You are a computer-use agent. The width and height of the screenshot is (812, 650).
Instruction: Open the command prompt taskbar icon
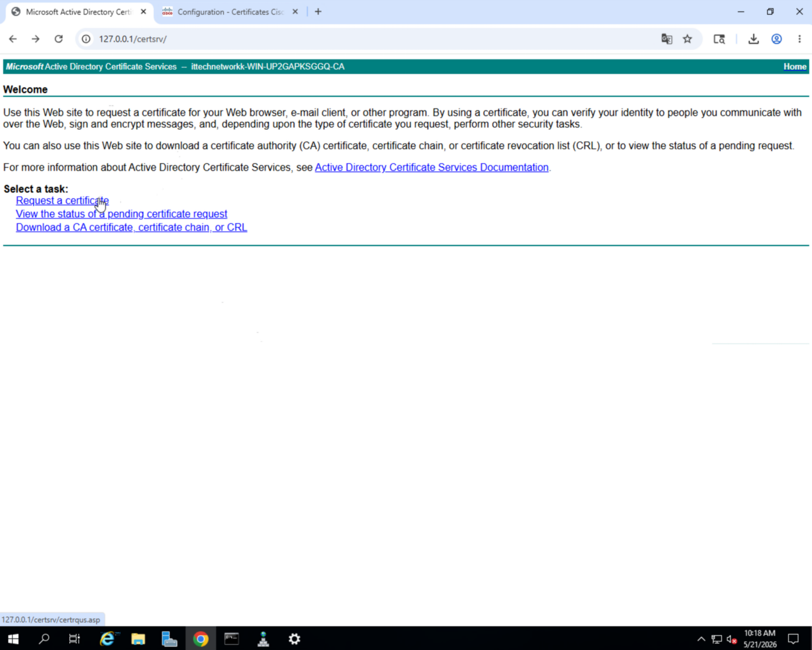(232, 639)
